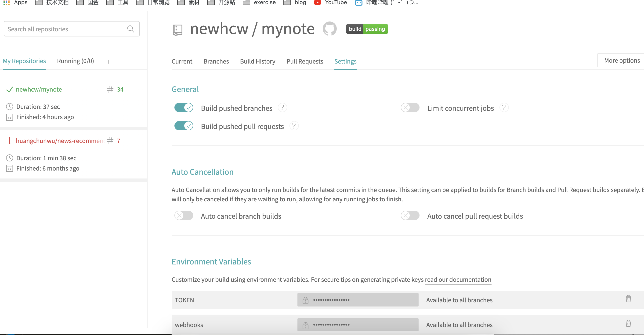This screenshot has height=335, width=644.
Task: Click the lock icon in webhooks value
Action: (305, 325)
